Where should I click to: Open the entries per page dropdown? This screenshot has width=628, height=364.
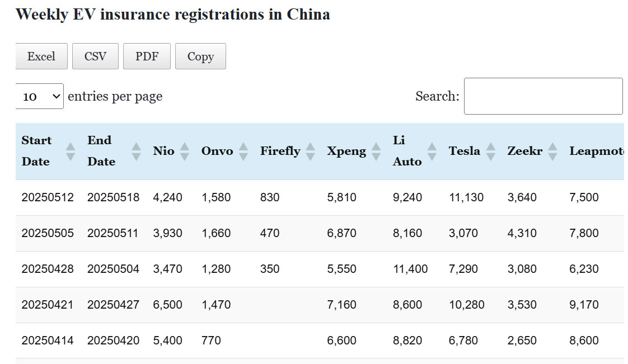point(40,96)
